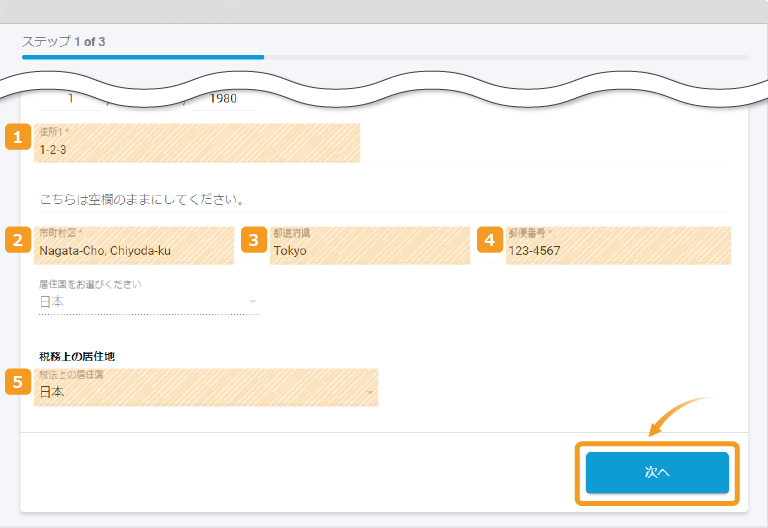Screen dimensions: 768x528
Task: Click the empty field saying こちらは空欄のままにしてください
Action: (384, 199)
